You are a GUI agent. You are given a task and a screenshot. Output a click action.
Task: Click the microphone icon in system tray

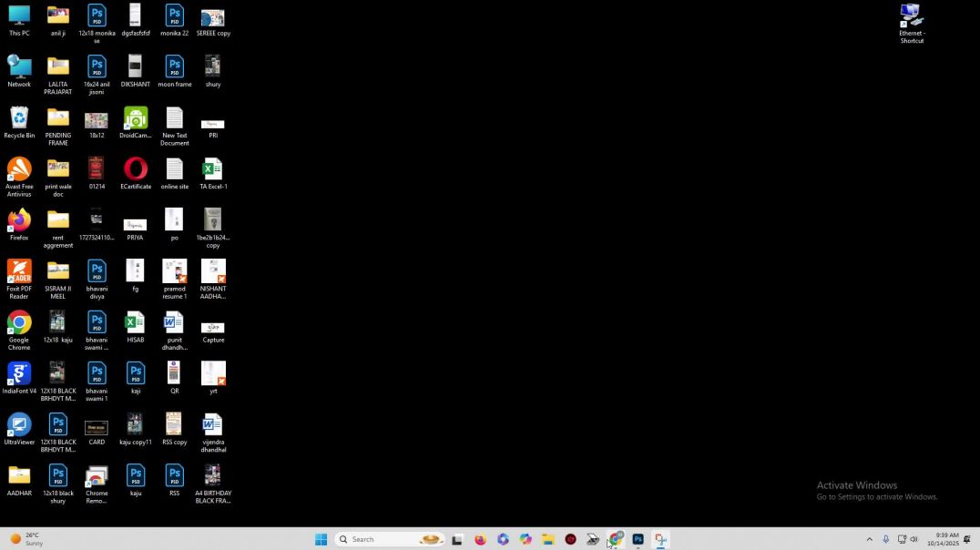click(x=884, y=538)
